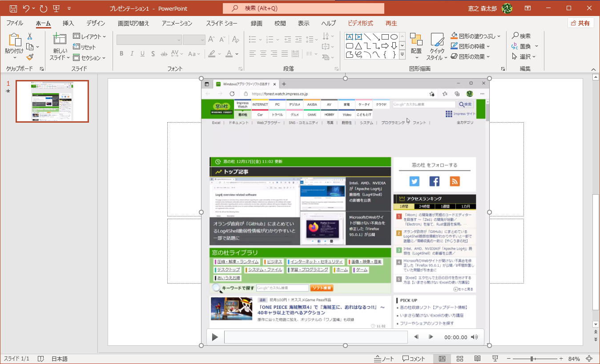This screenshot has height=364, width=600.
Task: Align text left in paragraph group
Action: (x=253, y=54)
